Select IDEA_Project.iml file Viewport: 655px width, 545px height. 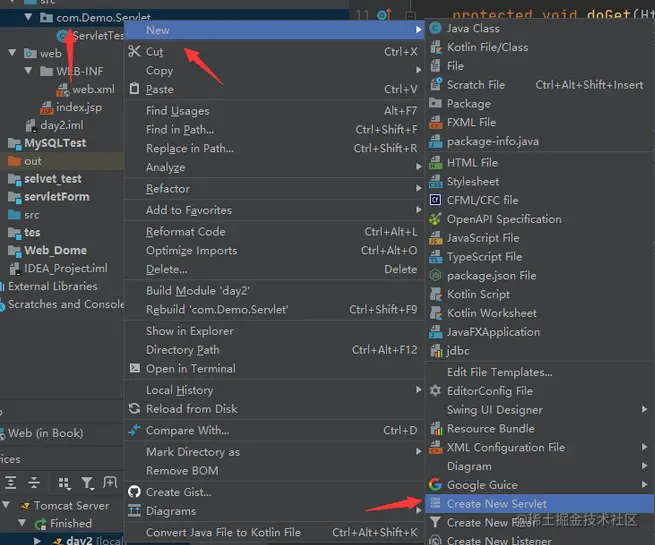[66, 268]
